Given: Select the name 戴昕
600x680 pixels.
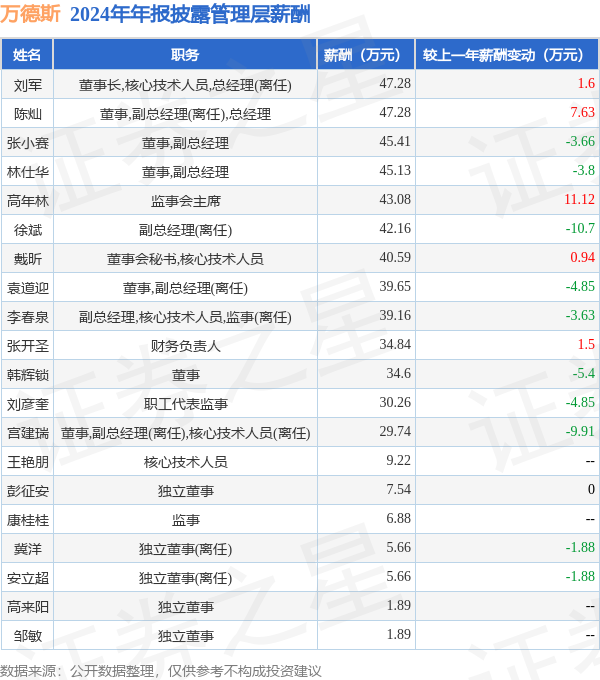Looking at the screenshot, I should pos(28,259).
